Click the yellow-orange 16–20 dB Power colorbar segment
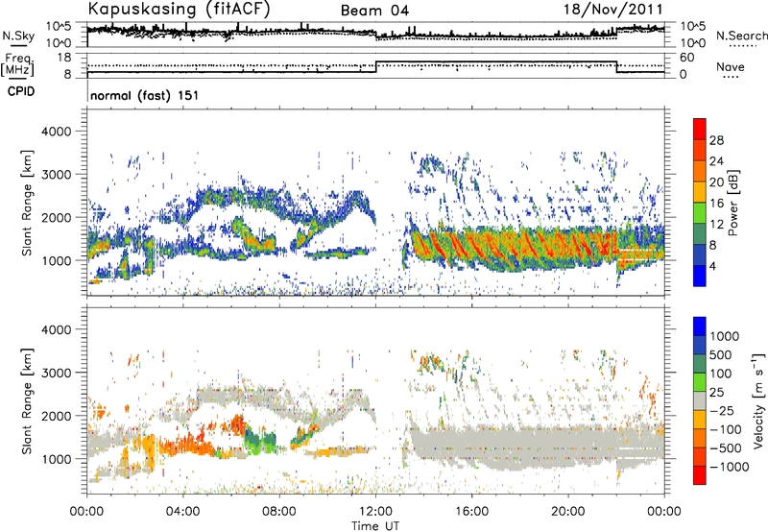The image size is (768, 532). (x=700, y=192)
